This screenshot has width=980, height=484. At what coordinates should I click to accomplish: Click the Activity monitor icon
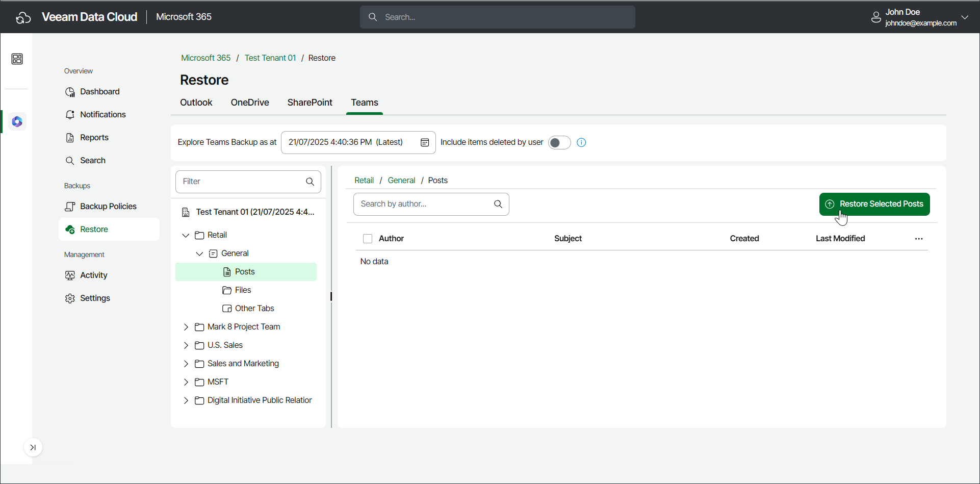click(x=70, y=275)
